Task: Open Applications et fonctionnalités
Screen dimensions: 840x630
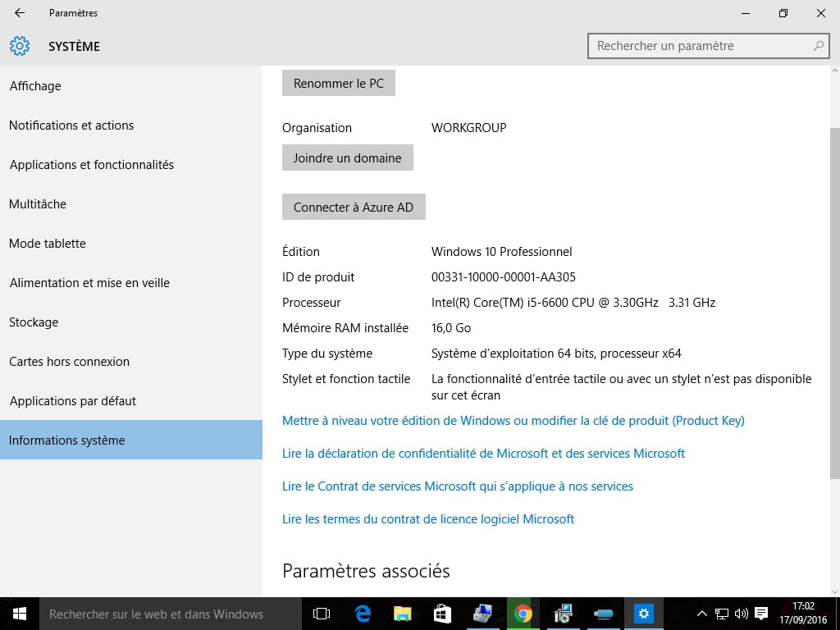Action: [131, 164]
